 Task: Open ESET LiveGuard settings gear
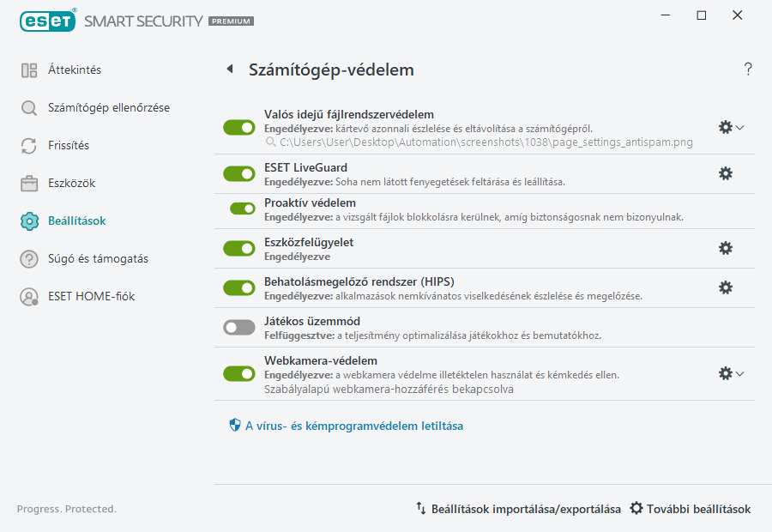coord(726,172)
